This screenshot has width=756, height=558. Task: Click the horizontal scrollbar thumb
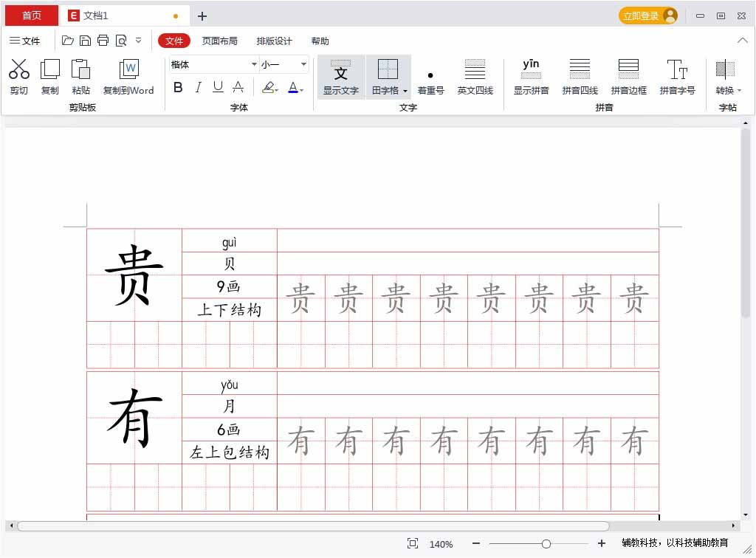[313, 526]
